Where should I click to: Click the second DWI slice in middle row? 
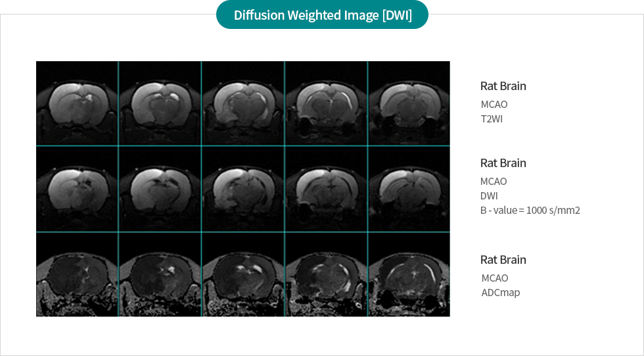(160, 189)
